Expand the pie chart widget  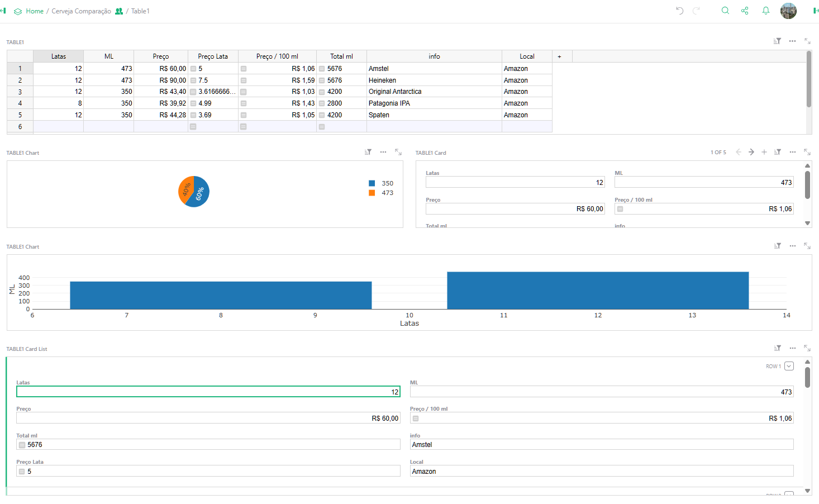coord(398,152)
